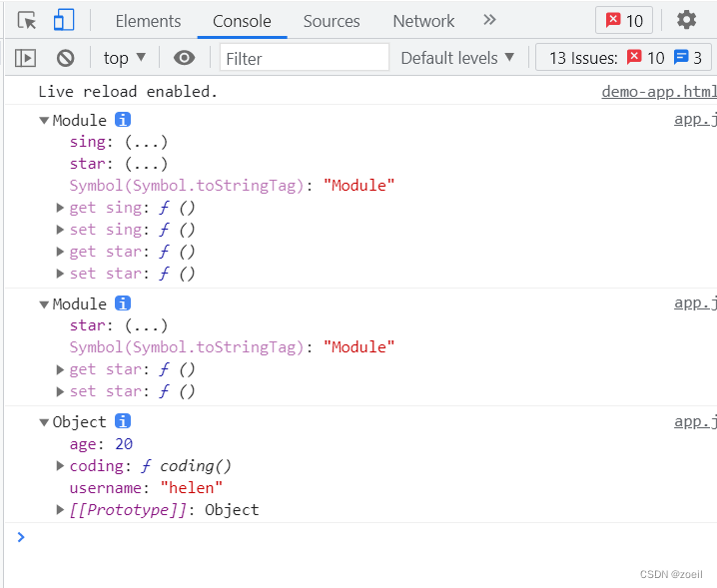Image resolution: width=717 pixels, height=588 pixels.
Task: Open the demo-app.html source link
Action: click(x=659, y=92)
